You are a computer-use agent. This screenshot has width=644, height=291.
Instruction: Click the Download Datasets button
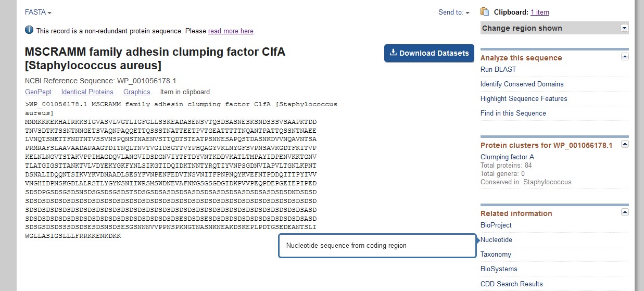(x=429, y=53)
